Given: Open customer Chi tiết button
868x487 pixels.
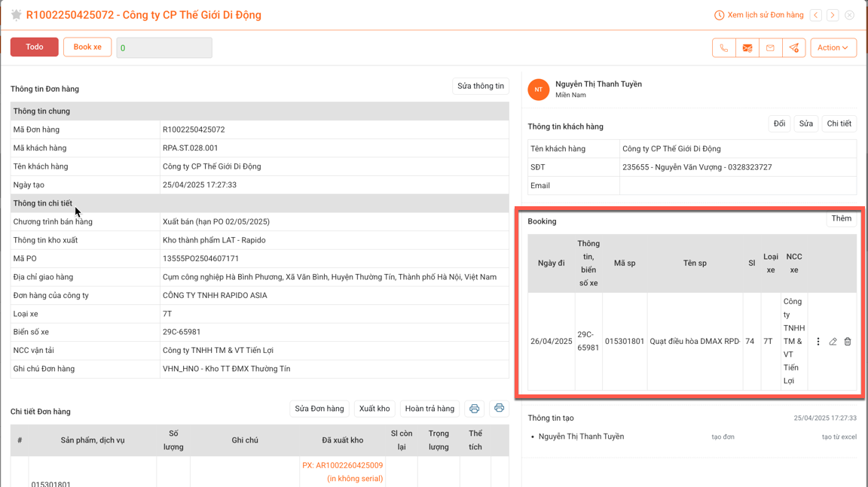Looking at the screenshot, I should (x=839, y=124).
